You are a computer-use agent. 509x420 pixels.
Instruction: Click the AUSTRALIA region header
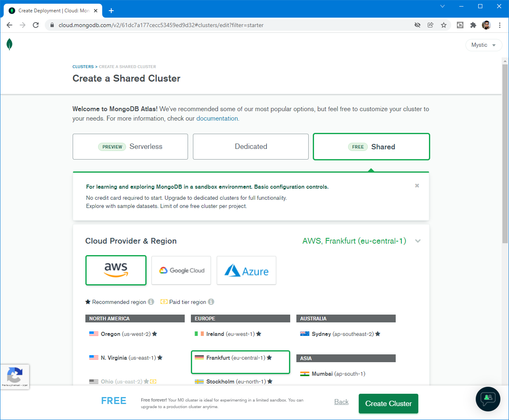pos(346,319)
